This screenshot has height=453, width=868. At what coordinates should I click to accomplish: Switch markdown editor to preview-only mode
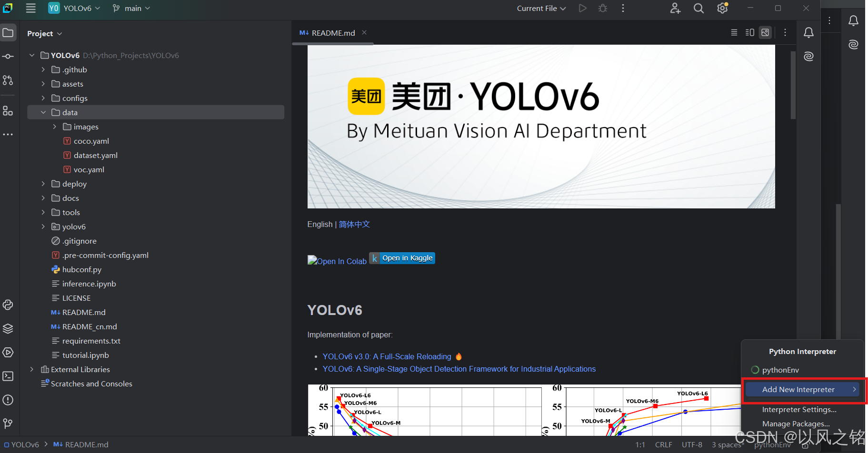[765, 32]
